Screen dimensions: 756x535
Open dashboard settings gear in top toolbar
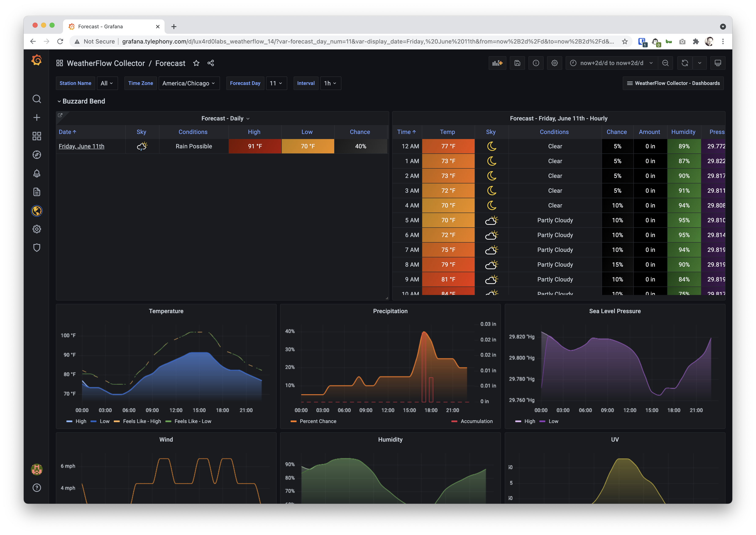(554, 63)
